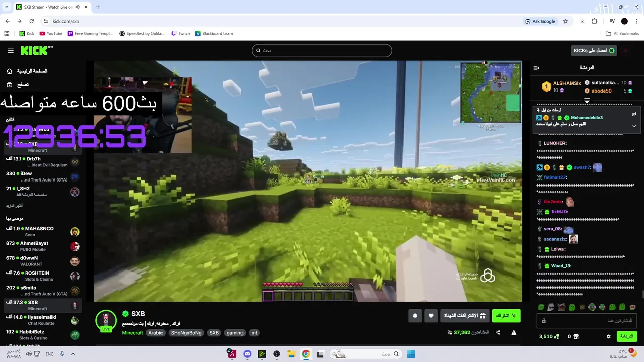Viewport: 644px width, 362px height.
Task: Click the mt tag
Action: (x=254, y=333)
